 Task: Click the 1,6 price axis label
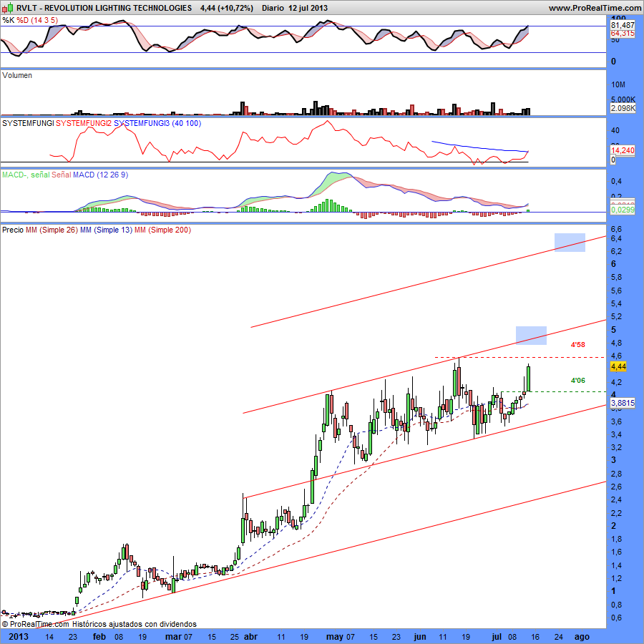pos(617,552)
